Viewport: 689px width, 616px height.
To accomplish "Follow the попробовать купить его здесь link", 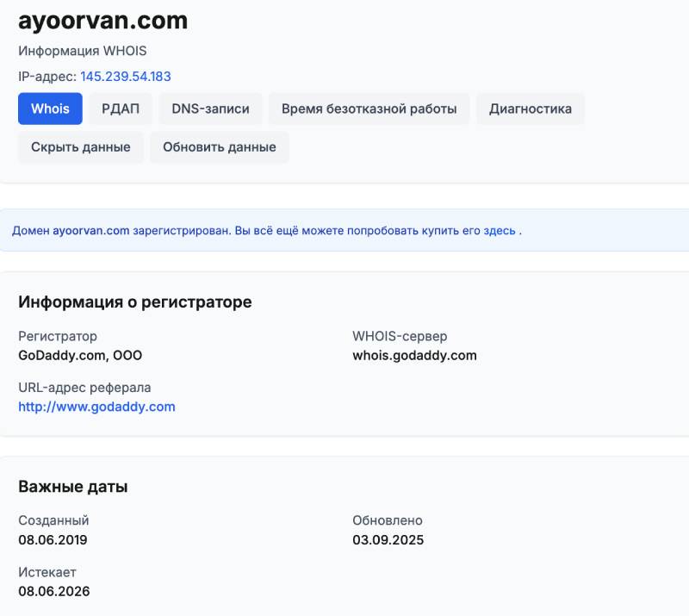I will [x=429, y=230].
